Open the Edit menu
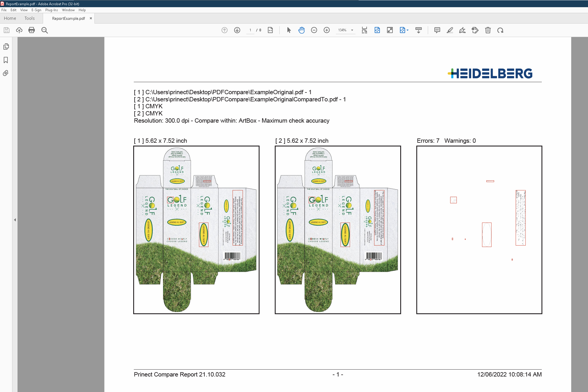The width and height of the screenshot is (588, 392). [x=13, y=10]
